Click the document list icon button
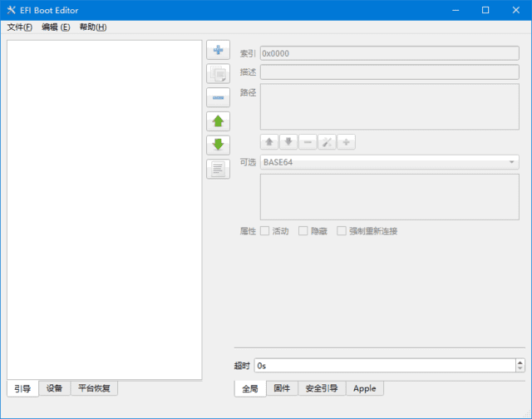Screen dimensions: 532x419 point(218,169)
